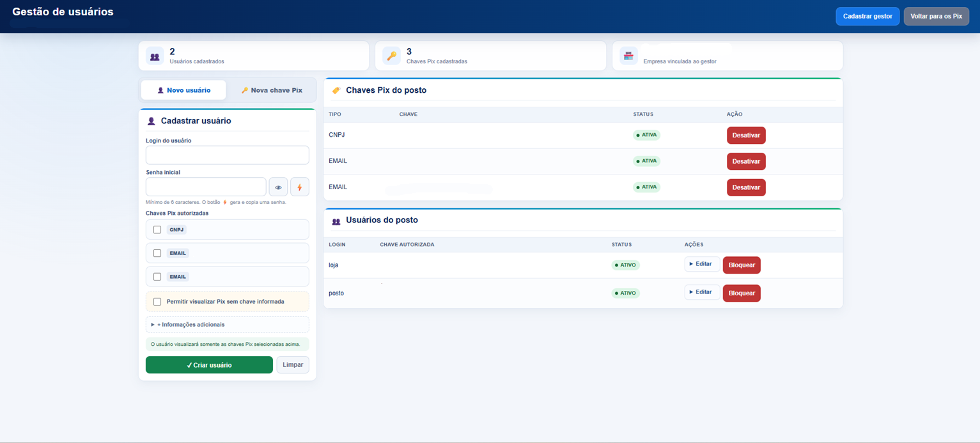Image resolution: width=980 pixels, height=443 pixels.
Task: Generate a password with the lightning button
Action: tap(300, 187)
